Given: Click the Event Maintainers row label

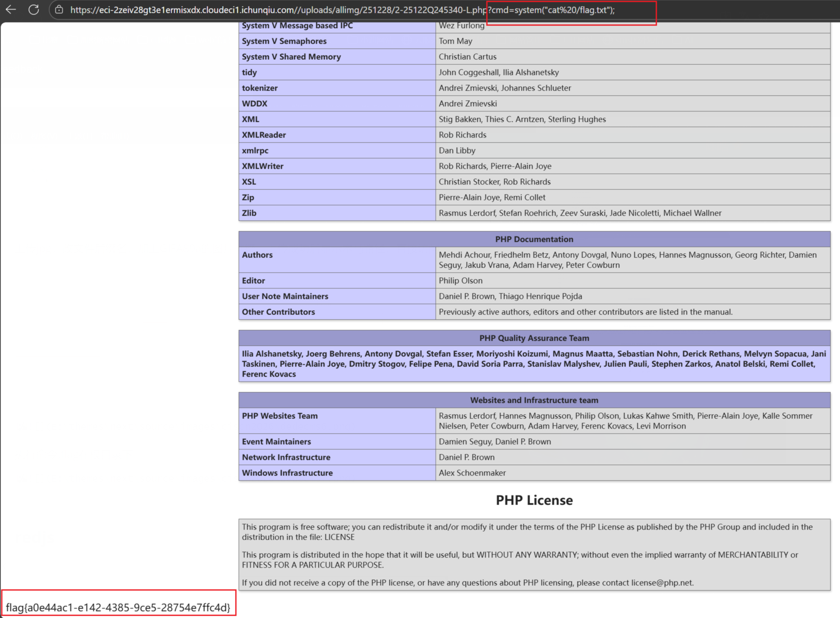Looking at the screenshot, I should (x=276, y=442).
